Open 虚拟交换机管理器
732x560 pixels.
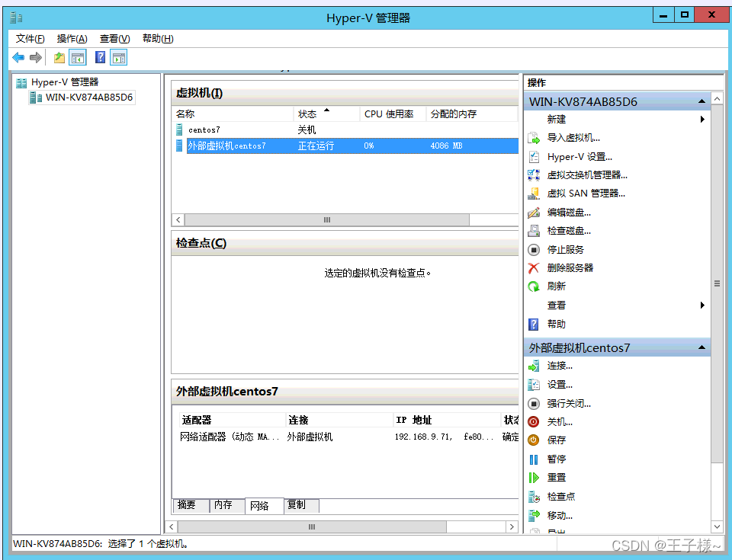[587, 175]
